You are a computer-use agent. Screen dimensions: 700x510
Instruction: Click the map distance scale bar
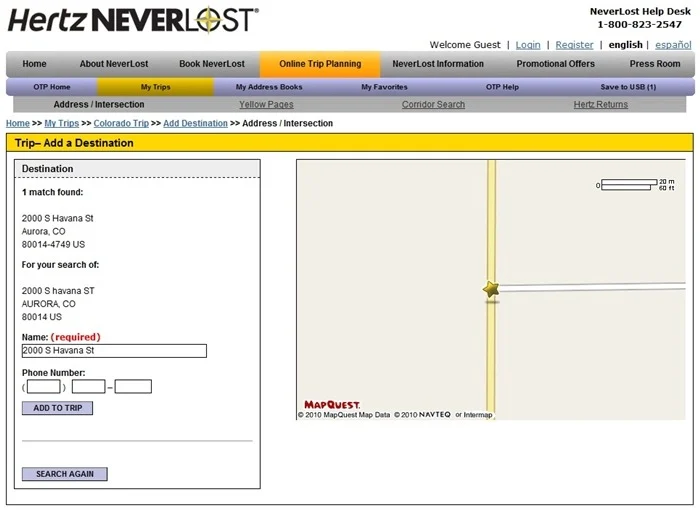(x=635, y=184)
